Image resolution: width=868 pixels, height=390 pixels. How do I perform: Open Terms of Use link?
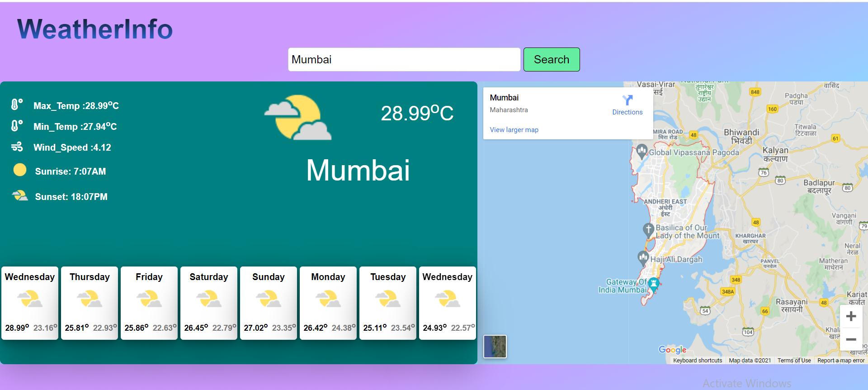click(x=794, y=361)
